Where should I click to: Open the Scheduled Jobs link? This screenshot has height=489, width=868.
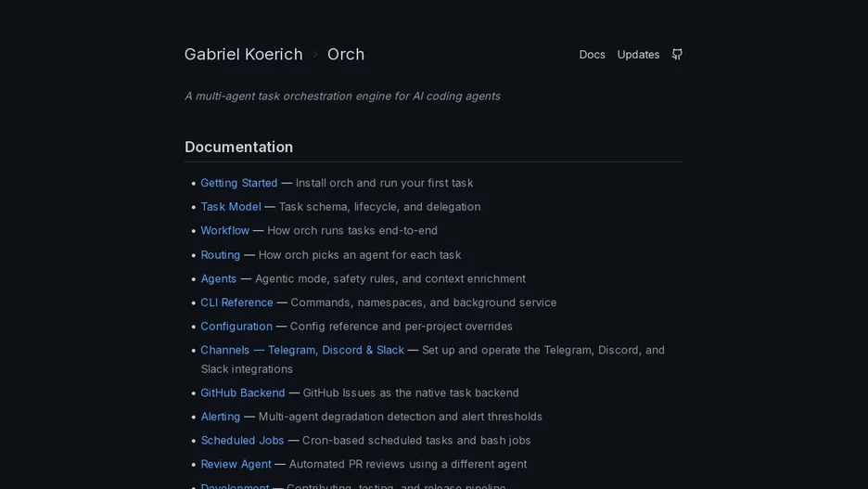(242, 440)
